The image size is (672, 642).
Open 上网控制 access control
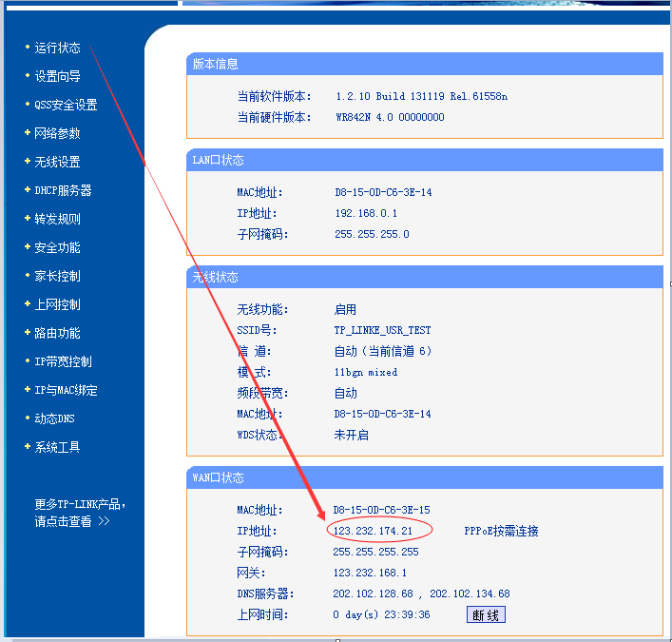[x=57, y=304]
